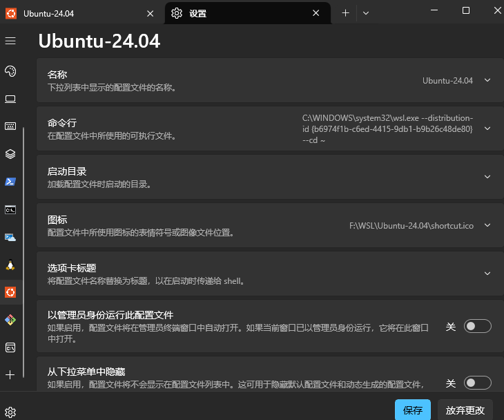Click the gear icon on 设置 tab
Screen dimensions: 504x420
tap(177, 13)
